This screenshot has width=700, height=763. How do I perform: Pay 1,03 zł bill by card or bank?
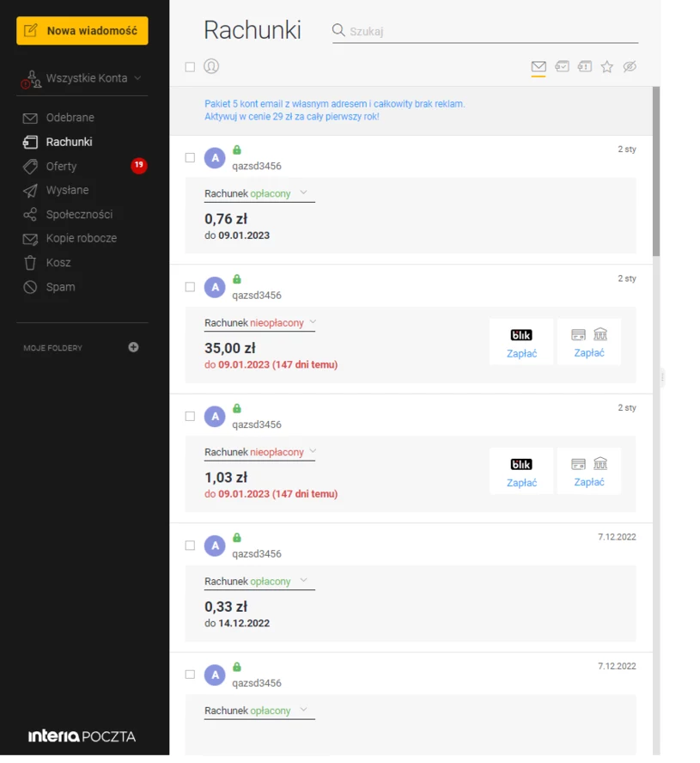(x=589, y=472)
